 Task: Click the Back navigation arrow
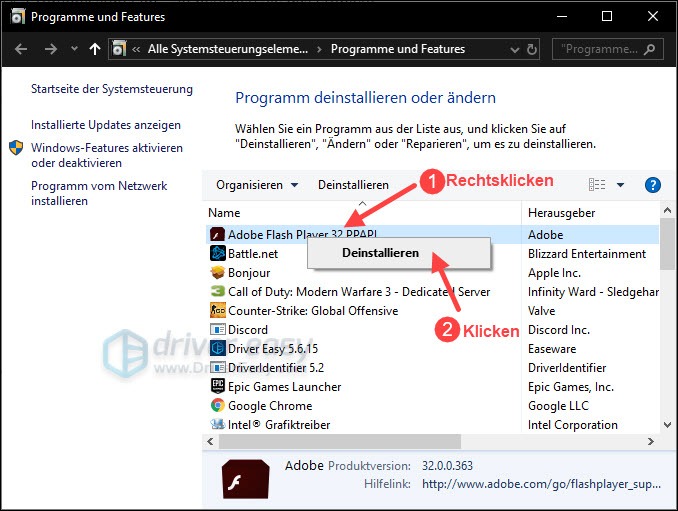pyautogui.click(x=21, y=49)
